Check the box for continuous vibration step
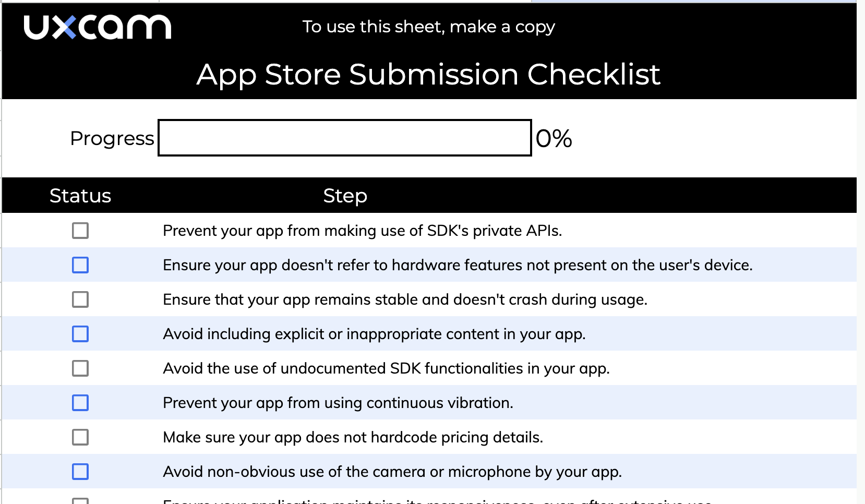This screenshot has height=504, width=865. pyautogui.click(x=79, y=402)
